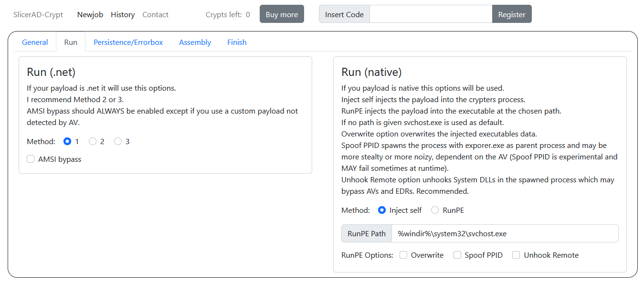Image resolution: width=644 pixels, height=283 pixels.
Task: Enable the AMSI bypass checkbox
Action: 31,159
